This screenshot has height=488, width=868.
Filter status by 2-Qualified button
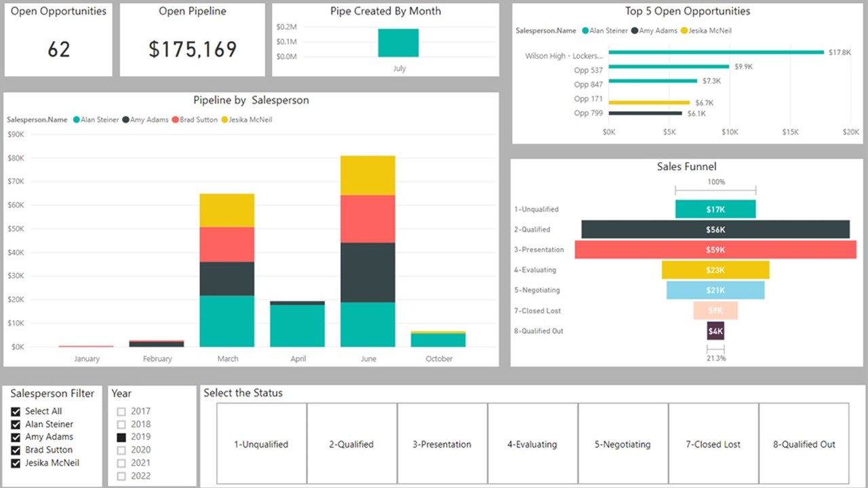[x=352, y=445]
